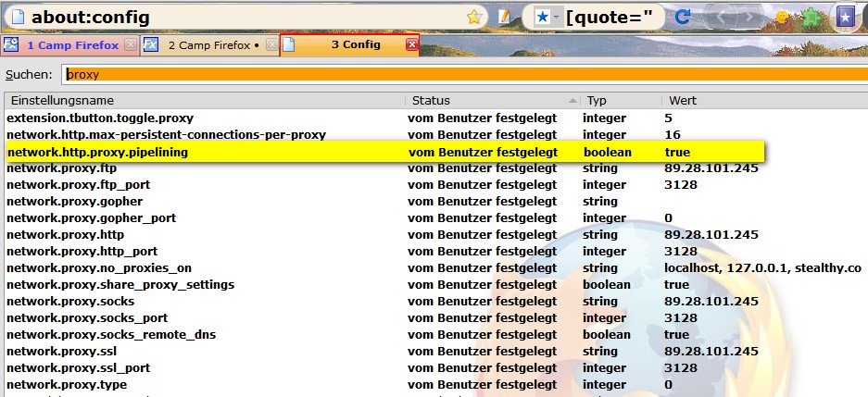Click the 0 value of network.proxy.gopher_port

pyautogui.click(x=668, y=217)
